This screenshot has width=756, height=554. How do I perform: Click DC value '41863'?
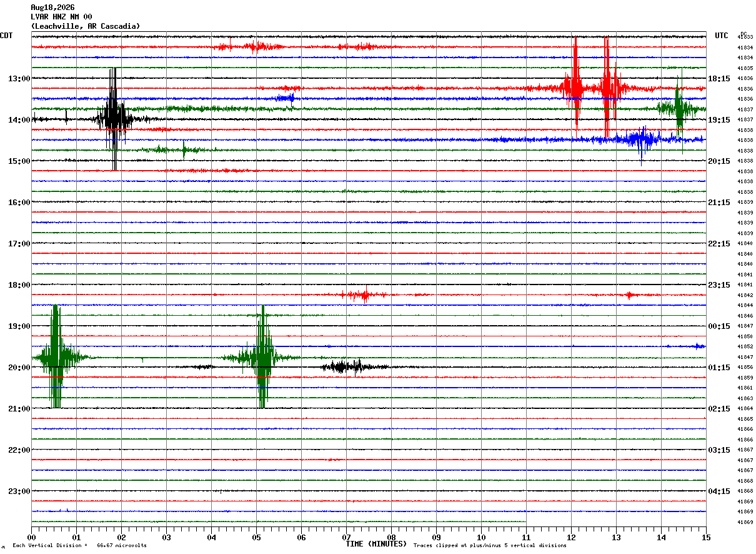[745, 398]
